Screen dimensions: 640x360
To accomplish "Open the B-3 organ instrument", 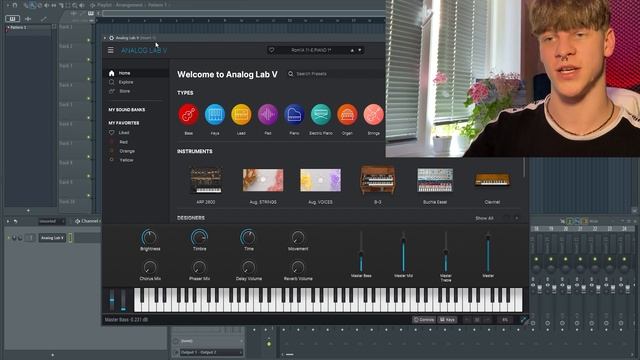I will coord(378,180).
